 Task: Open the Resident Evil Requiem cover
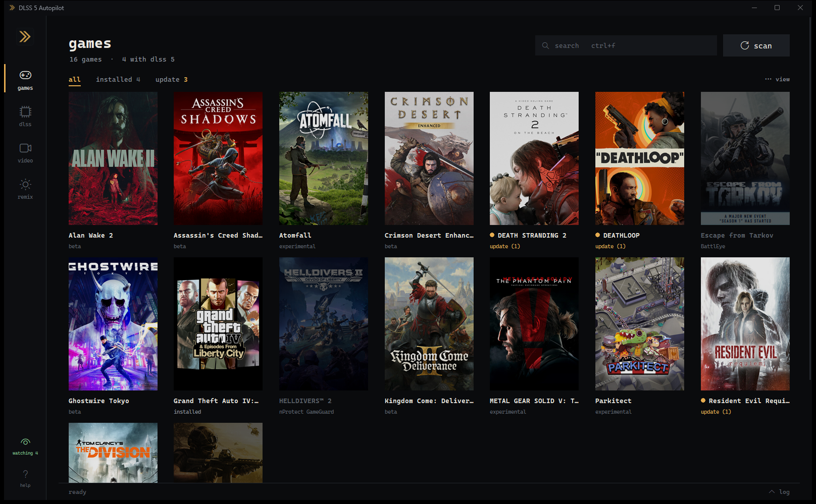745,324
